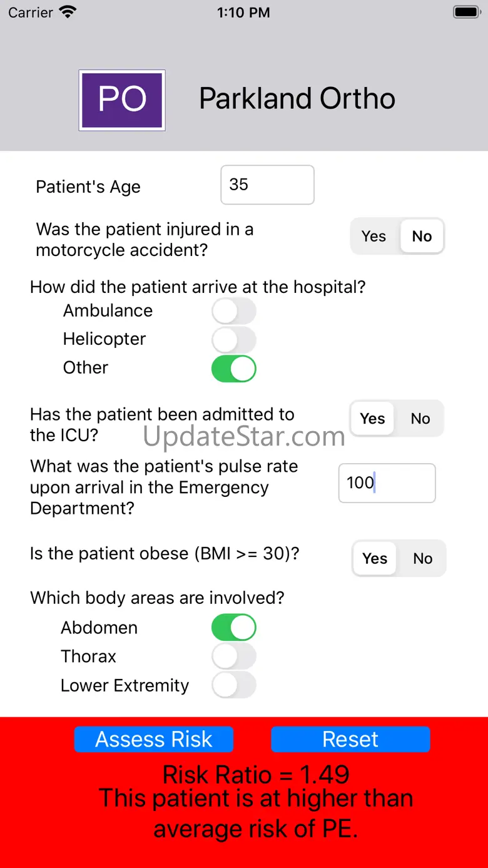This screenshot has width=488, height=868.
Task: Enable the Thorax body area switch
Action: pos(234,656)
